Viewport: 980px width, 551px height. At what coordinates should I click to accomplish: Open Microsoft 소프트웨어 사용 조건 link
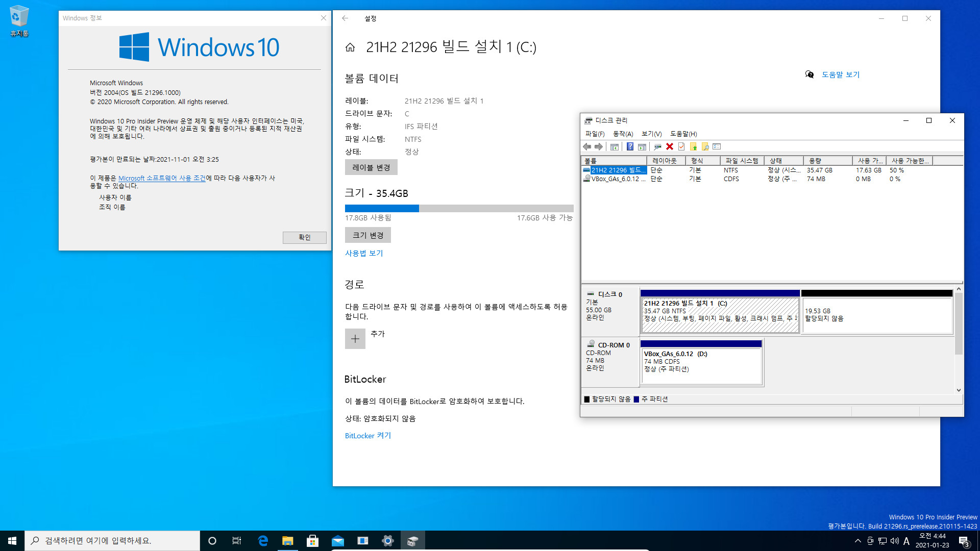(x=162, y=178)
